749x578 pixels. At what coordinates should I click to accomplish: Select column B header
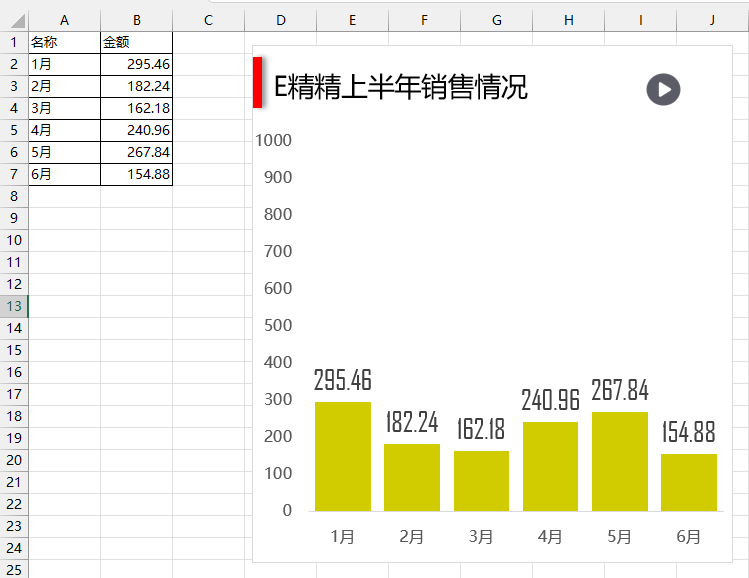pyautogui.click(x=136, y=21)
